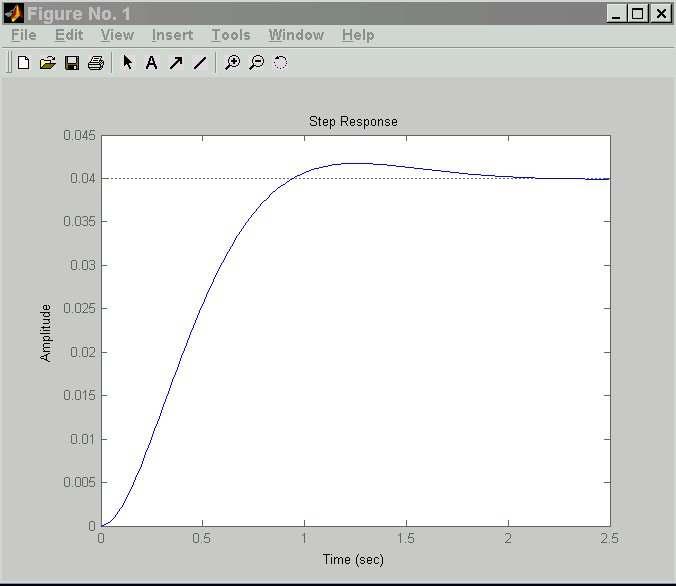This screenshot has width=676, height=586.
Task: Click the 'Amplitude' y-axis label
Action: click(x=45, y=333)
